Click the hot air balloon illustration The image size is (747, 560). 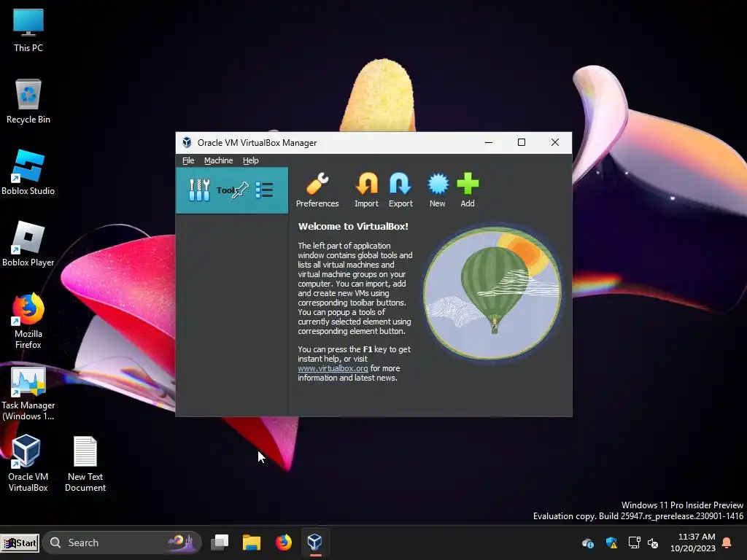[492, 293]
